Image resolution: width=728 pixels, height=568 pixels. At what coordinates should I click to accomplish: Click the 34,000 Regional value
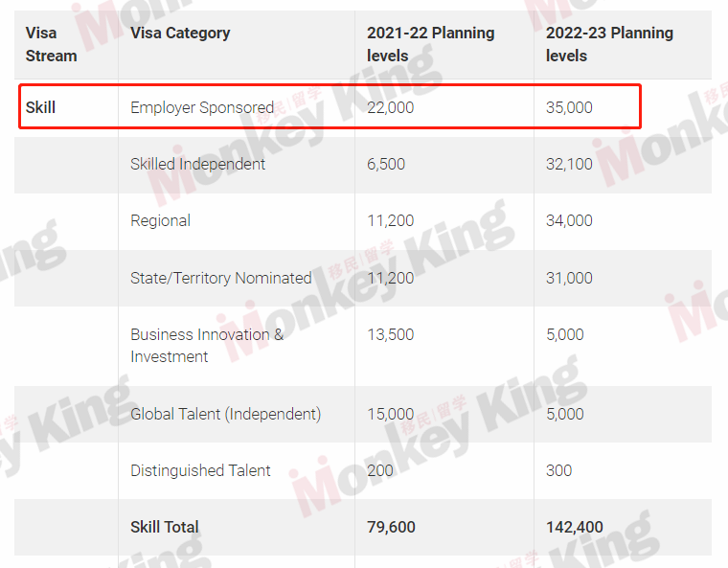click(569, 220)
